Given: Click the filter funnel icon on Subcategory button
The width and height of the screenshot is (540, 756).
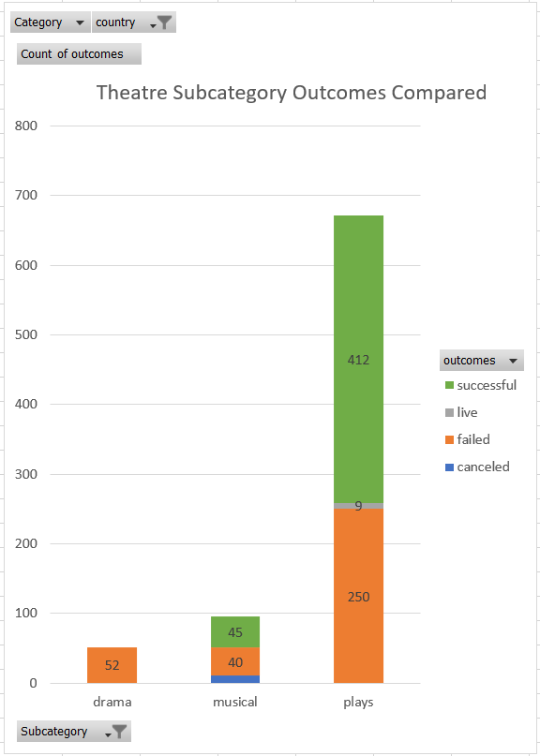Looking at the screenshot, I should (123, 731).
